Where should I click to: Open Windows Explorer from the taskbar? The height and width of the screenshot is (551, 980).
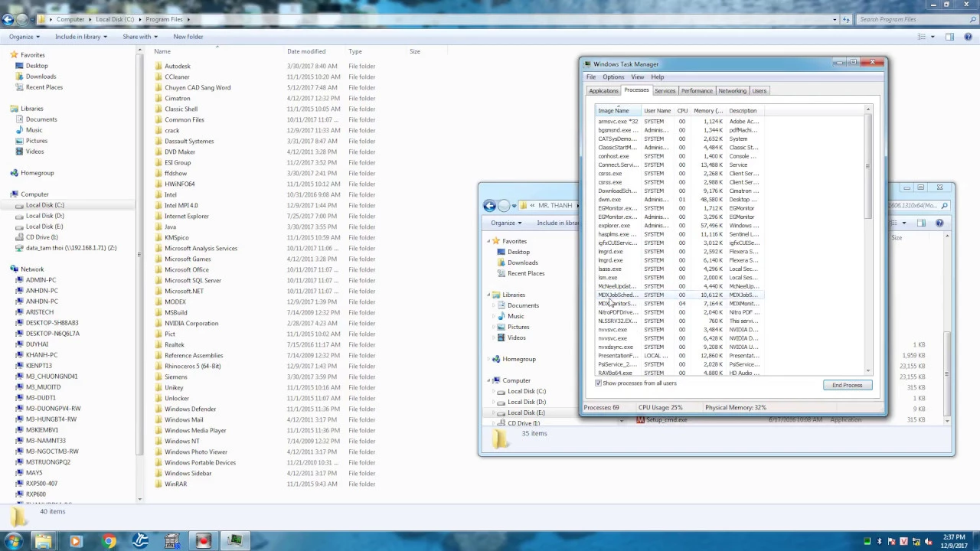click(43, 541)
